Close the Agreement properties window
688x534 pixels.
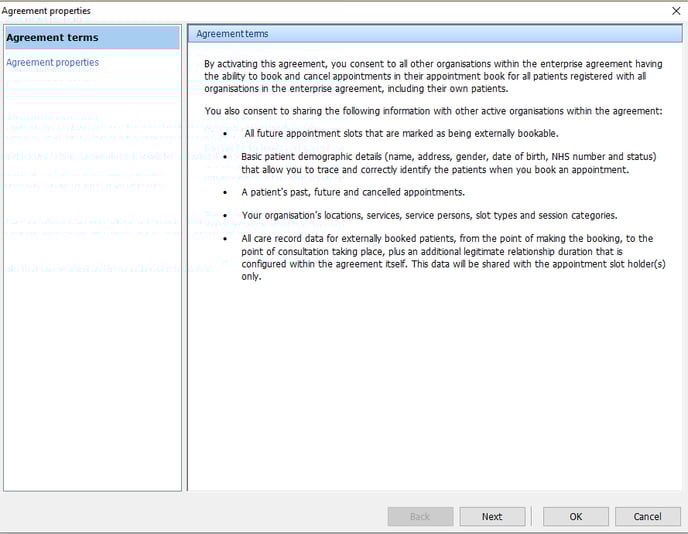pyautogui.click(x=675, y=10)
